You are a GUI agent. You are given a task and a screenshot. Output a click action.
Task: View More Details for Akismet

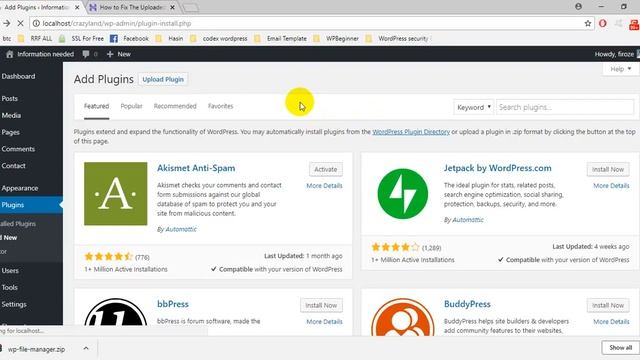[324, 186]
